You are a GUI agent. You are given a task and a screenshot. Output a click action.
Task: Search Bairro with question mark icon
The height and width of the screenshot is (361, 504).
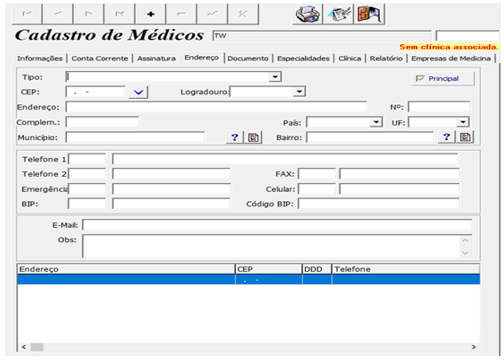447,137
